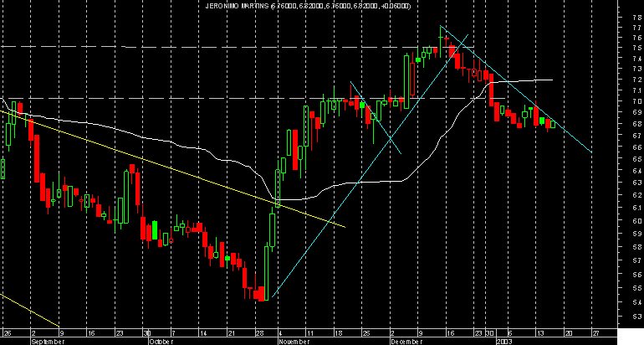The width and height of the screenshot is (644, 345).
Task: Click the date tick labeled 20
Action: (x=569, y=333)
